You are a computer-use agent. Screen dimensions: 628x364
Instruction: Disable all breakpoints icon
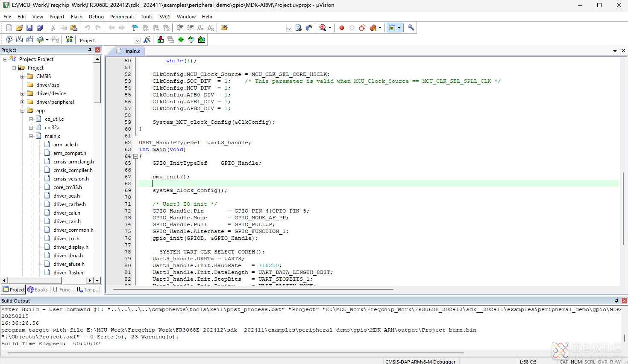362,28
